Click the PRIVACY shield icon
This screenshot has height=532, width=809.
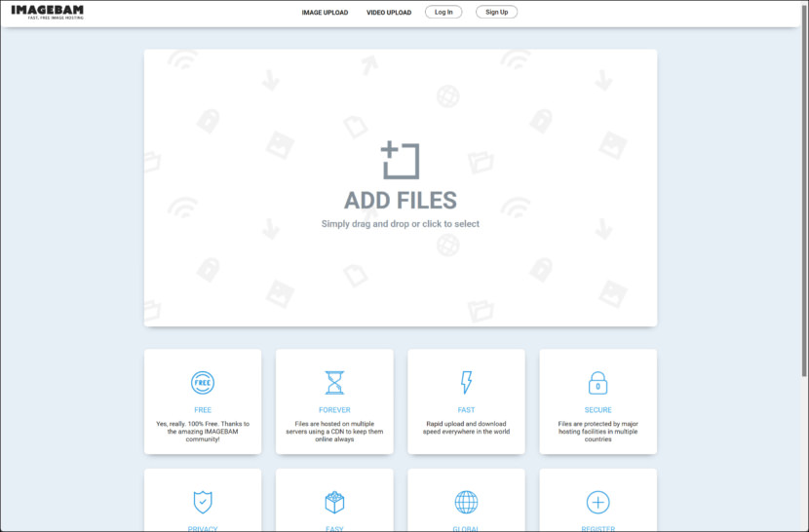pyautogui.click(x=203, y=502)
